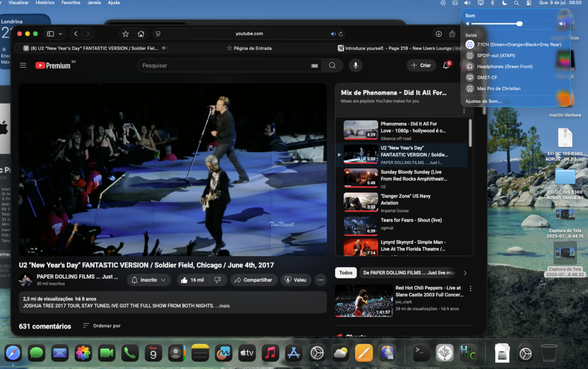588x369 pixels.
Task: Go forward in Safari history
Action: (88, 33)
